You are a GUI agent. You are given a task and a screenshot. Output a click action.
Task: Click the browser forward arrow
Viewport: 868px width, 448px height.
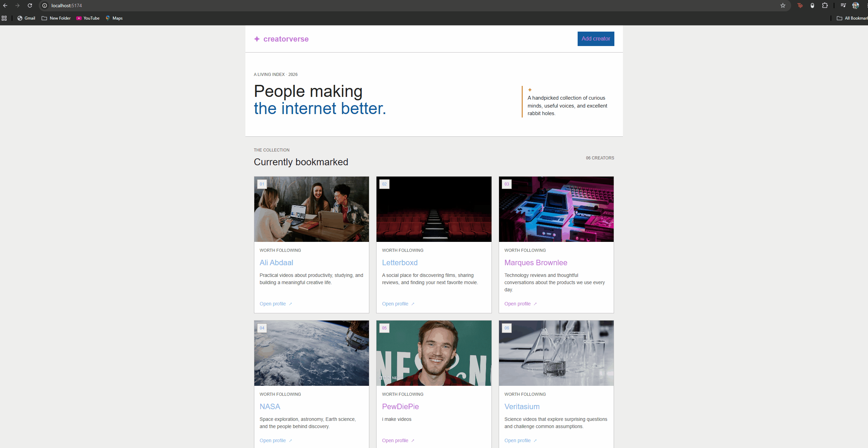point(18,5)
